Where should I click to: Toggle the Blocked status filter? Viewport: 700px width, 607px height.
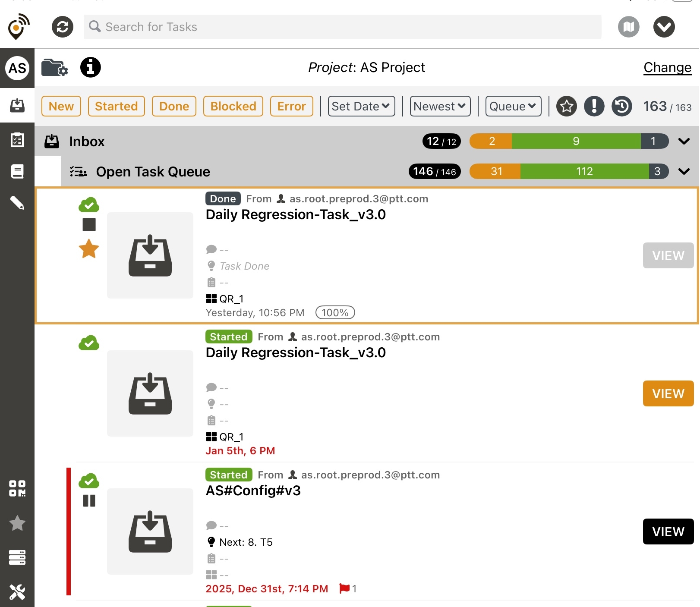233,106
